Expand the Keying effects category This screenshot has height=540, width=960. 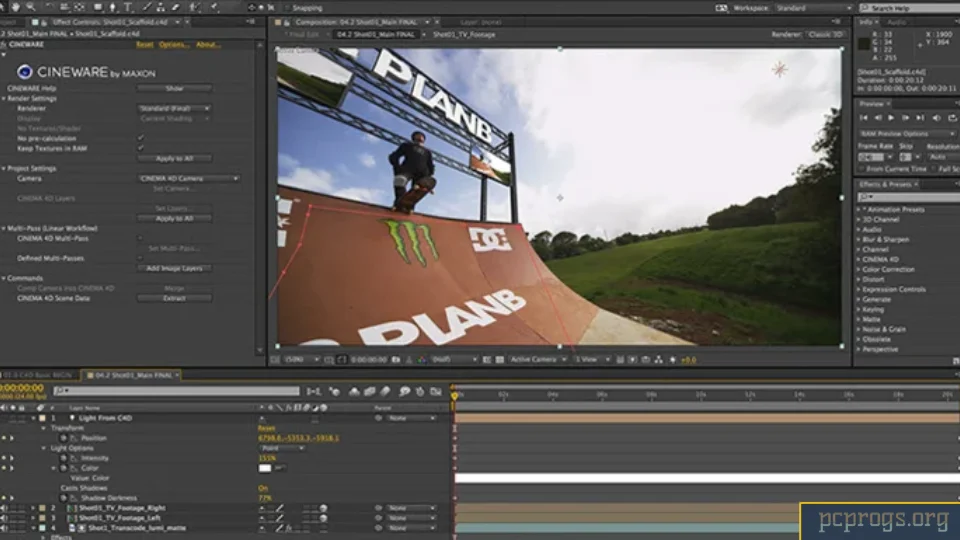pyautogui.click(x=858, y=310)
